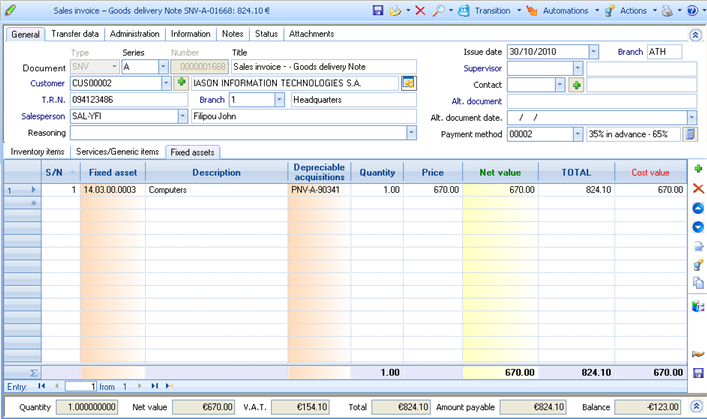Switch to Administration tab
The image size is (707, 419).
134,34
